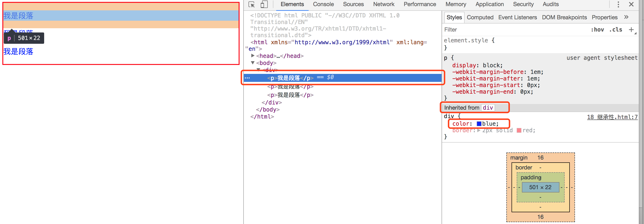This screenshot has width=644, height=224.
Task: Toggle the device toolbar icon
Action: point(264,4)
